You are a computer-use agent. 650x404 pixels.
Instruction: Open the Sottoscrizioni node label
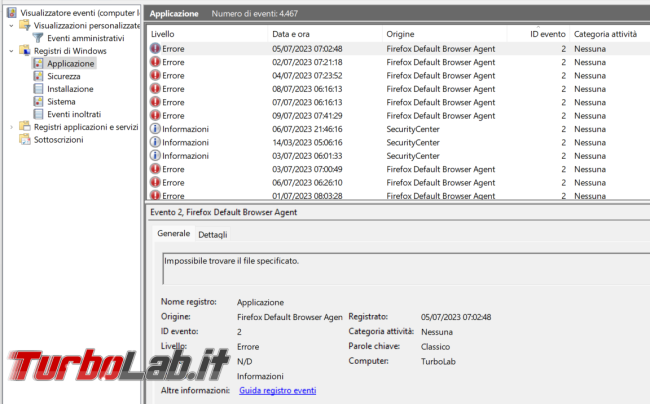58,140
